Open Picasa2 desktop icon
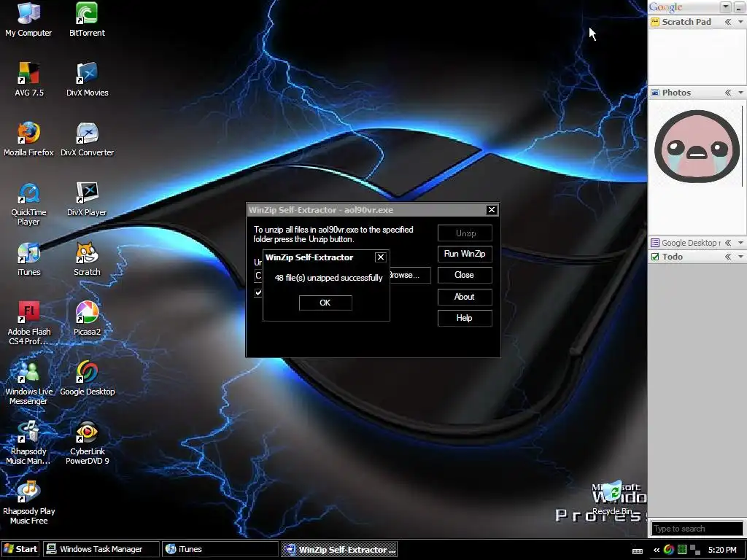 [87, 319]
